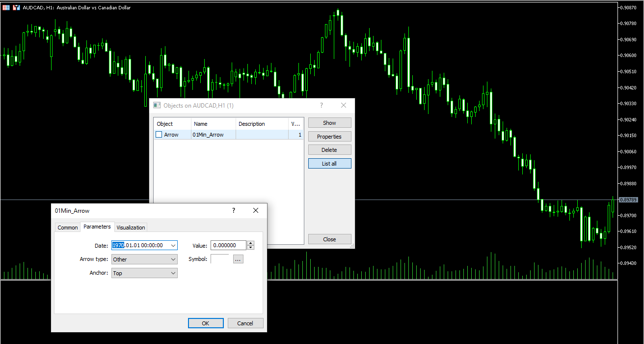This screenshot has height=344, width=644.
Task: Close the 01Min_Arrow dialog via X
Action: click(x=255, y=210)
